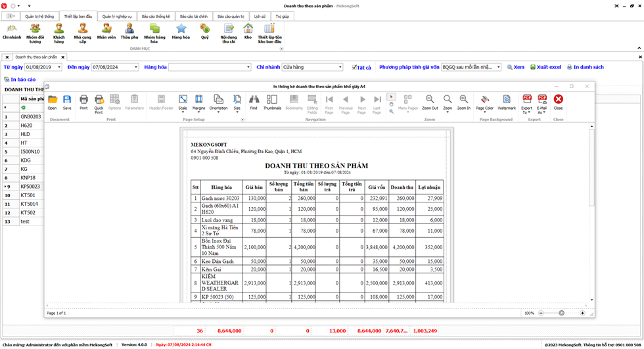Click the Save icon in preview toolbar
The height and width of the screenshot is (349, 644).
(x=67, y=101)
